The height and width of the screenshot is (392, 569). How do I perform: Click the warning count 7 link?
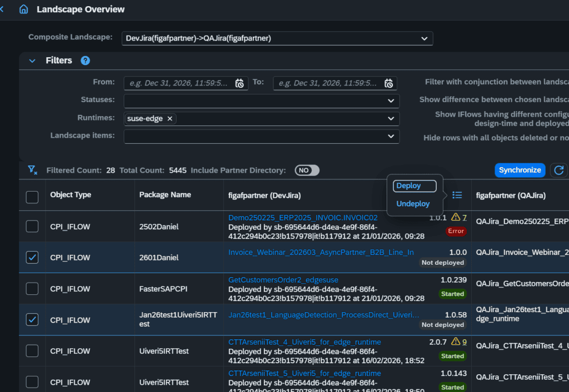[464, 218]
